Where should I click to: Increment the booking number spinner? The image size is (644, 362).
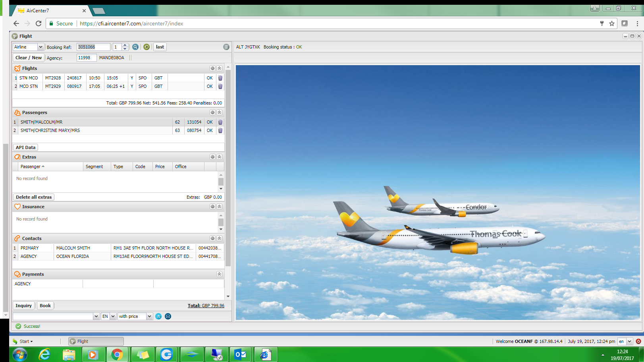(125, 45)
